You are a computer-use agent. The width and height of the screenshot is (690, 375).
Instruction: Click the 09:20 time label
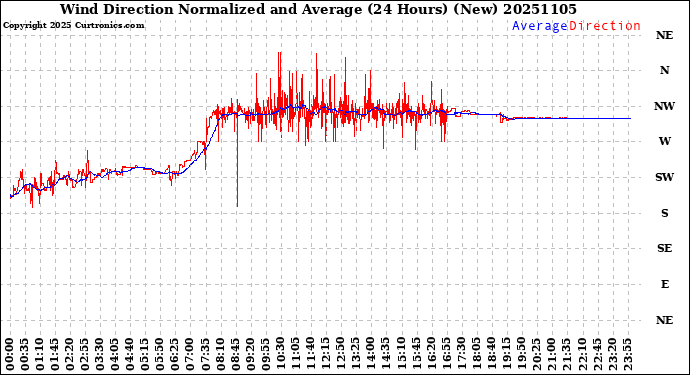tap(251, 355)
